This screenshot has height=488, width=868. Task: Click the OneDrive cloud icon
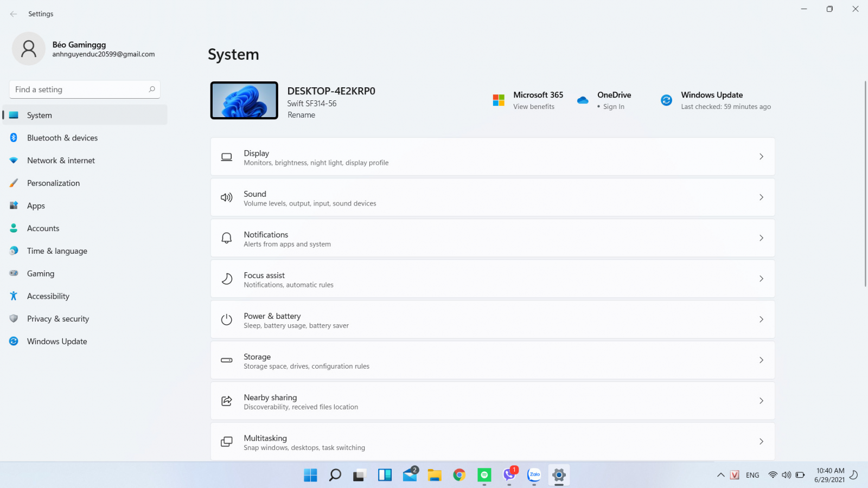(x=583, y=100)
